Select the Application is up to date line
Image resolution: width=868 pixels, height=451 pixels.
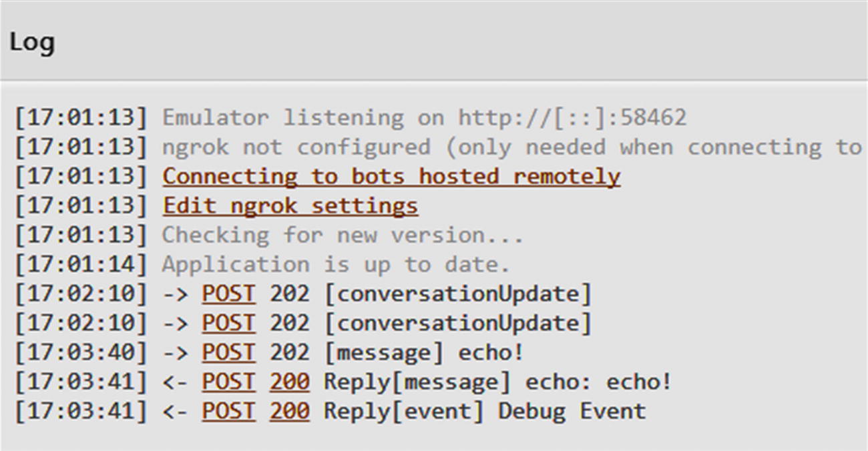(x=336, y=265)
